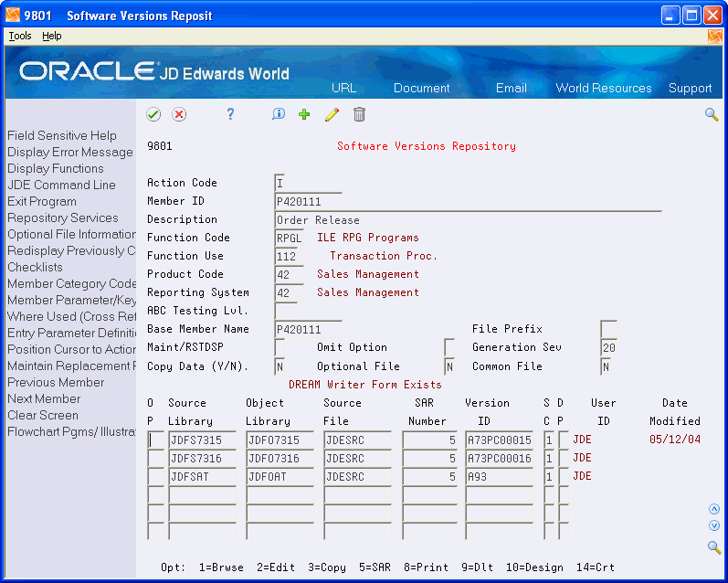Click the Base Member Name field
The height and width of the screenshot is (583, 728).
tap(309, 329)
